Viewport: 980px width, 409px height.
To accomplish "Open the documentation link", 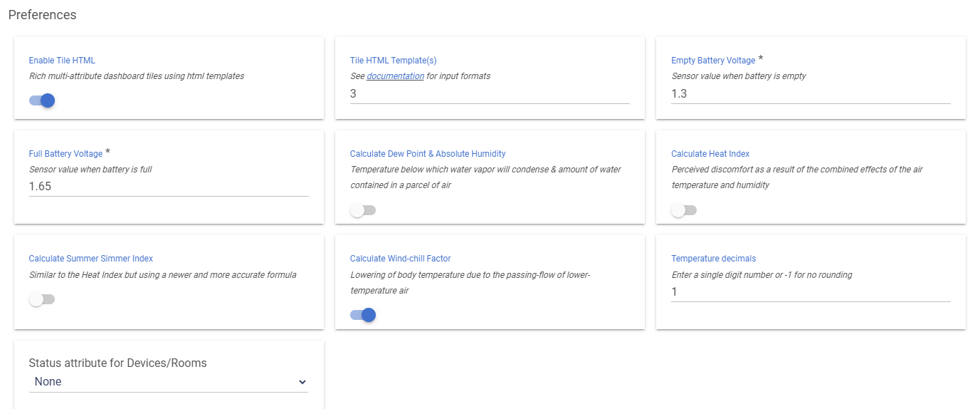I will [x=395, y=76].
